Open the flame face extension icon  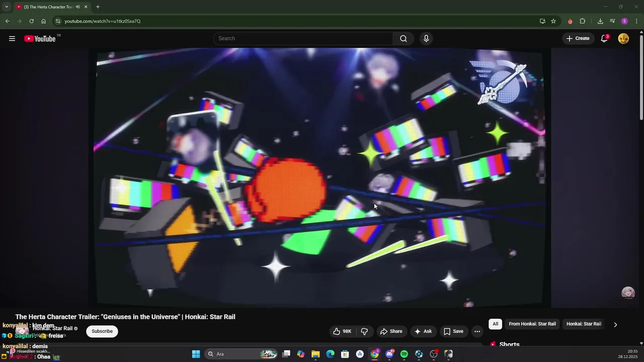570,21
